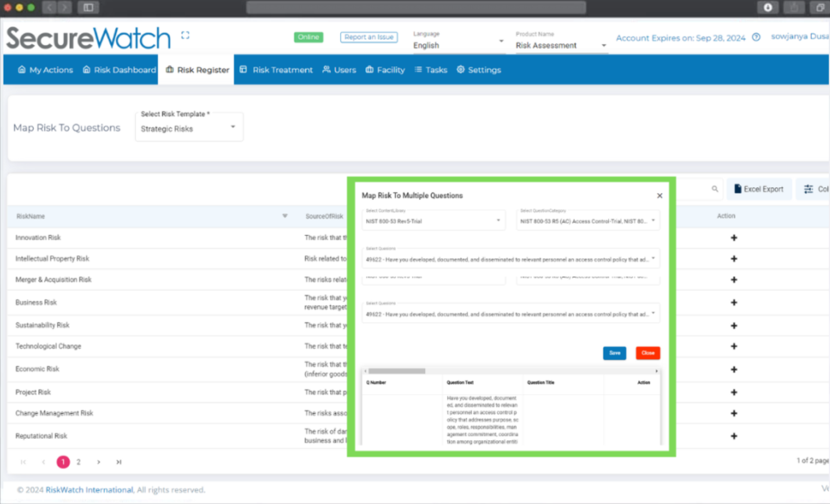
Task: Click the Innovation Risk row name
Action: (38, 238)
